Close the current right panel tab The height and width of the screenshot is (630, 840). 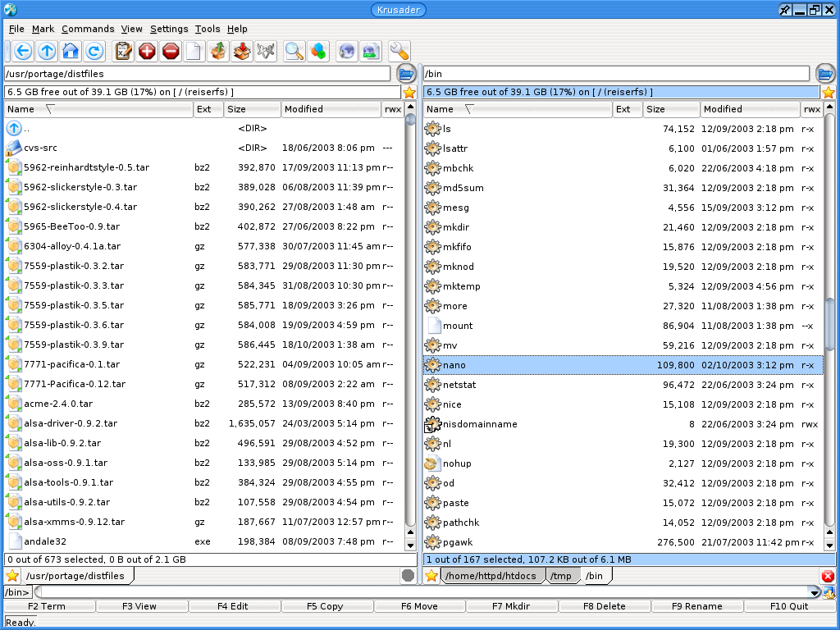(x=828, y=576)
